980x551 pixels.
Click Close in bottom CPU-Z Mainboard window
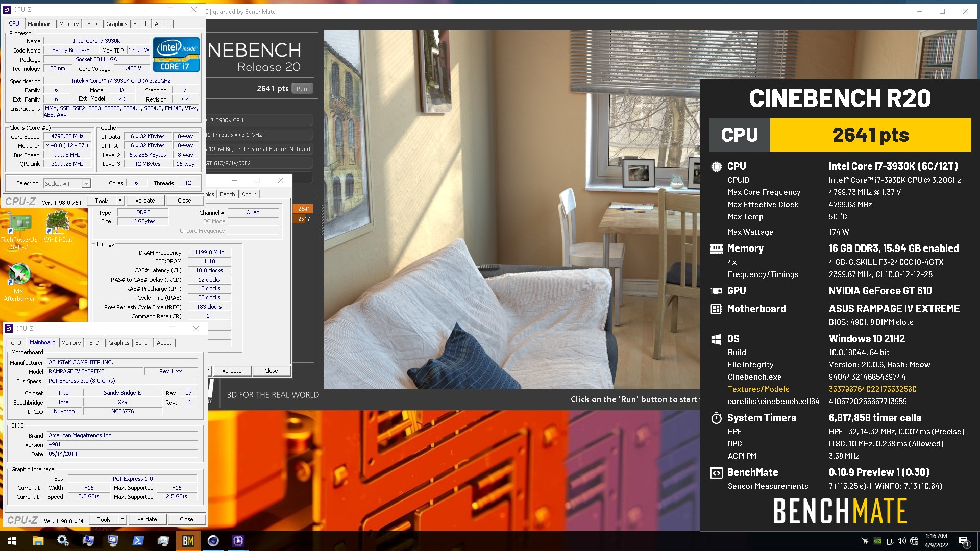click(186, 519)
